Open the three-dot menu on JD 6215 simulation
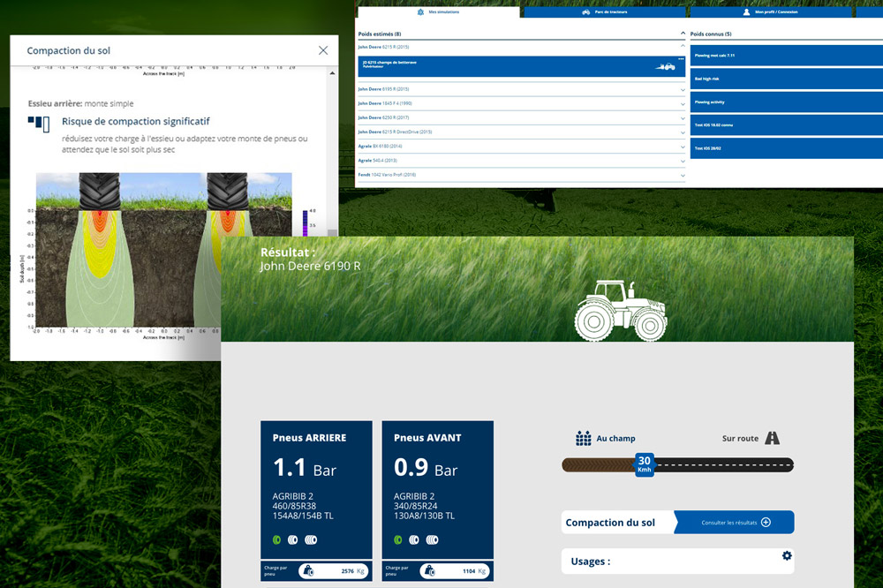 681,59
